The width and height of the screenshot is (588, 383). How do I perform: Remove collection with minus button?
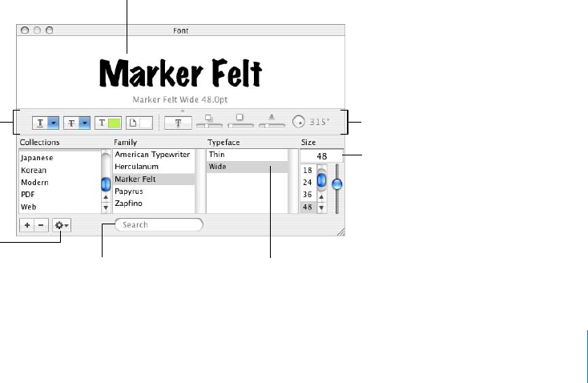[41, 225]
